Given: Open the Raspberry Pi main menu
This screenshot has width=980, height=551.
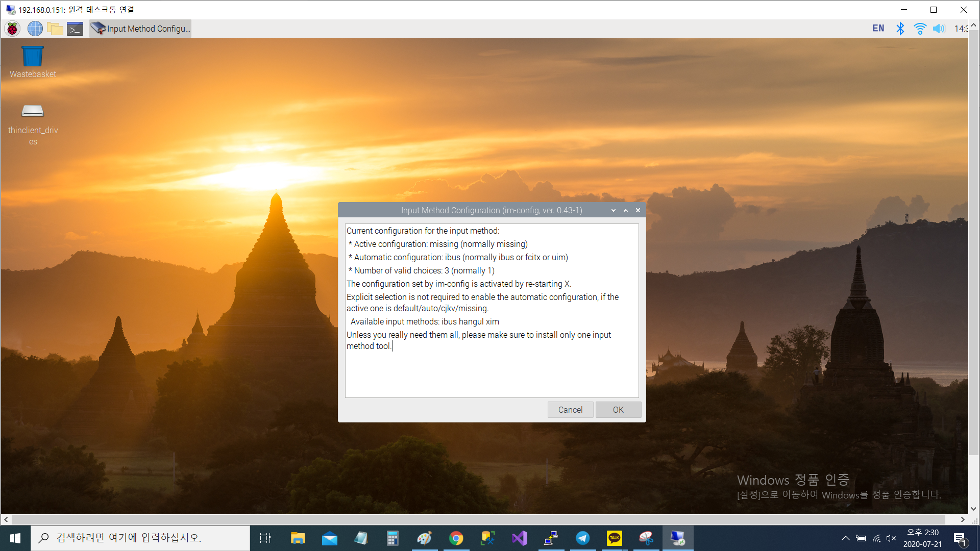Looking at the screenshot, I should point(12,29).
